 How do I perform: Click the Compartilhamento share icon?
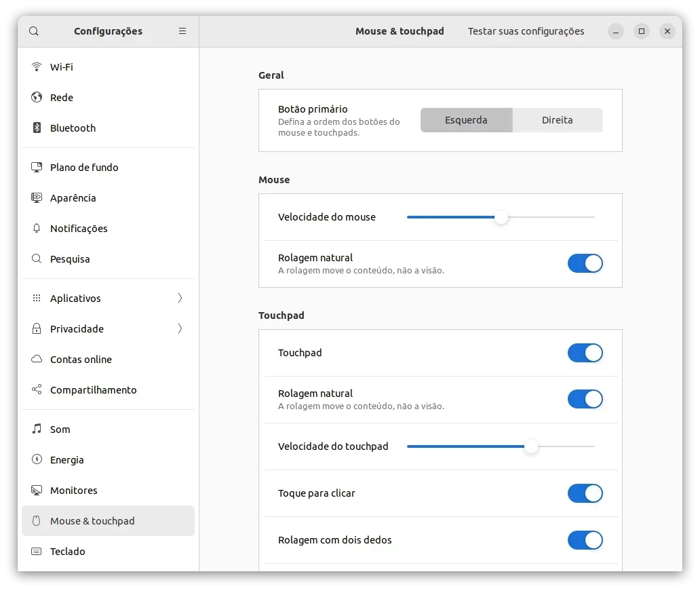(x=37, y=389)
